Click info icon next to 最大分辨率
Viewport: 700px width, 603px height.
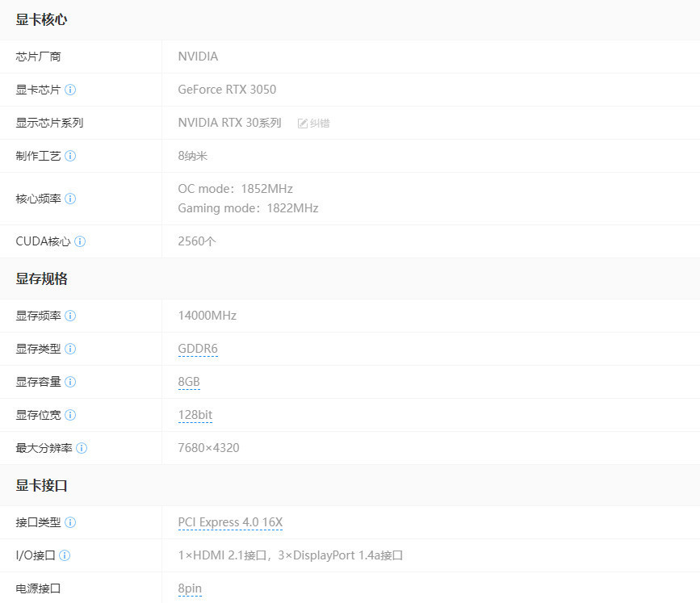82,448
